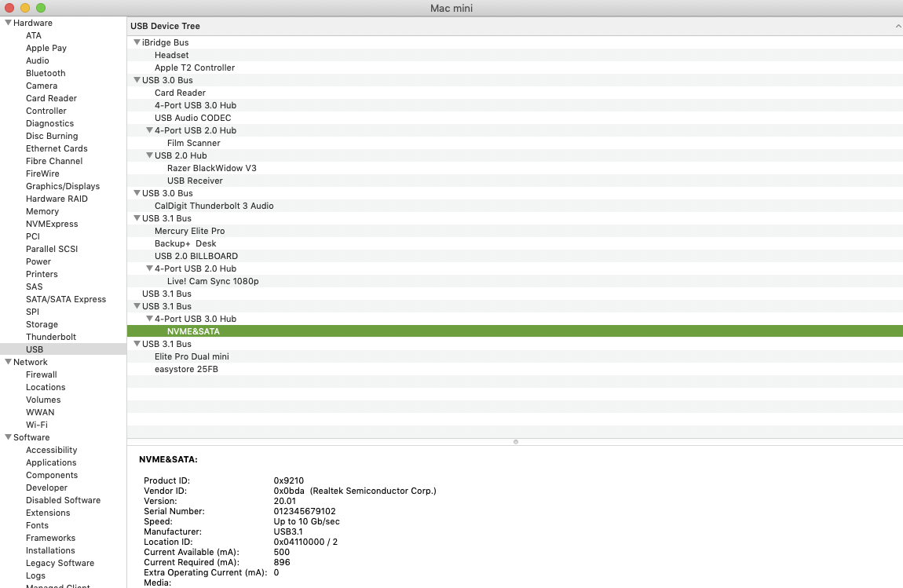
Task: Click the pane divider handle dot
Action: coord(515,442)
